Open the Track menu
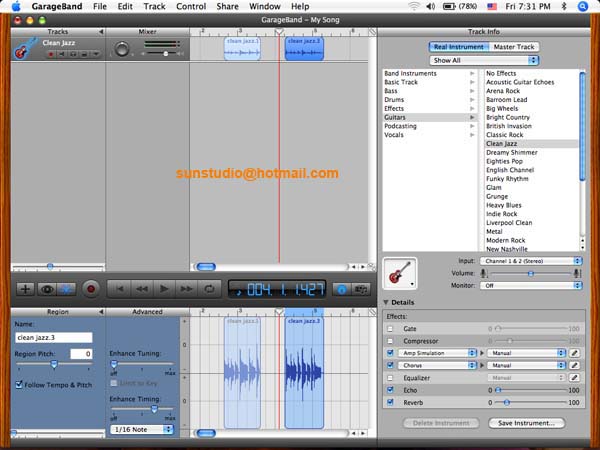 click(155, 7)
